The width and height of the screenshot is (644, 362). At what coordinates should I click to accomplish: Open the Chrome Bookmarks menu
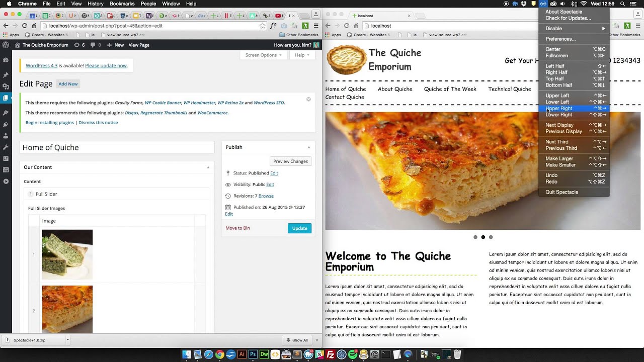pyautogui.click(x=122, y=4)
